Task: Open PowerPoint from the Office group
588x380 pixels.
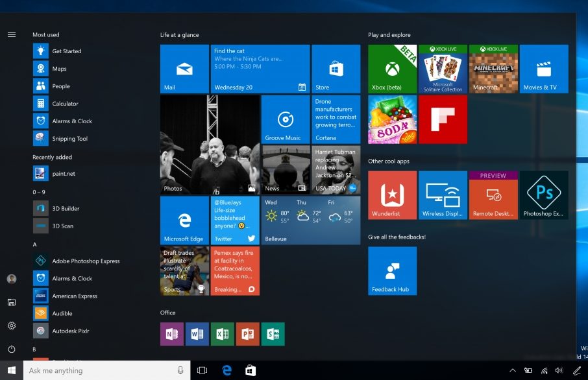Action: pos(248,334)
